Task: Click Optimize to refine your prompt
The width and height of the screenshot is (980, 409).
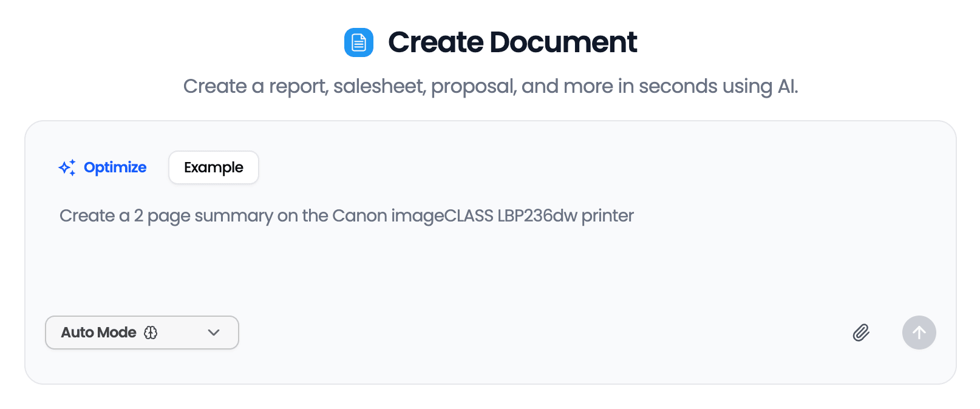Action: tap(114, 167)
